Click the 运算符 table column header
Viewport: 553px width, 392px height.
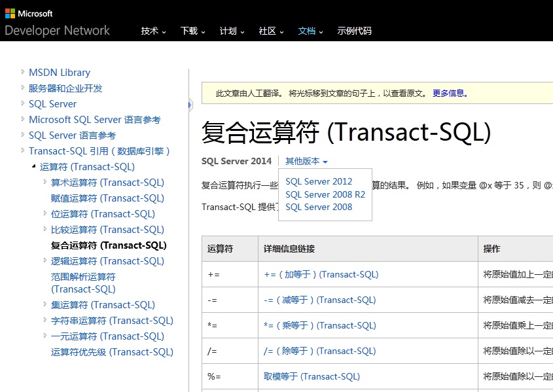pos(230,249)
